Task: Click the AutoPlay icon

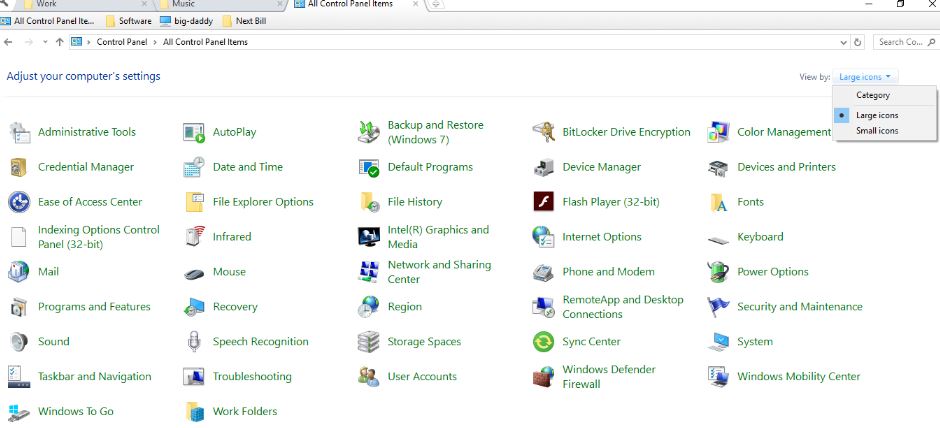Action: click(x=194, y=132)
